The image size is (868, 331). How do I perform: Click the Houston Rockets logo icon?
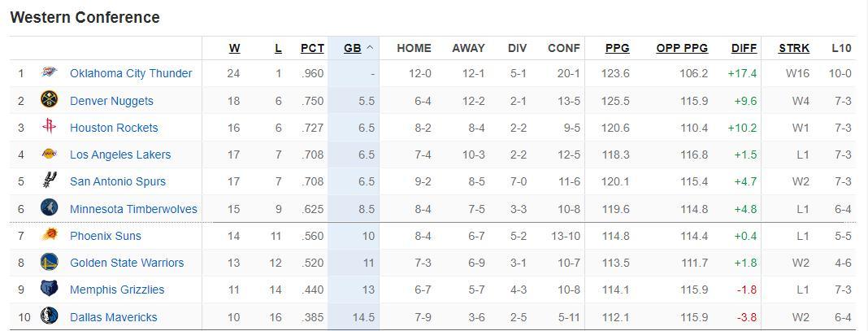tap(49, 127)
